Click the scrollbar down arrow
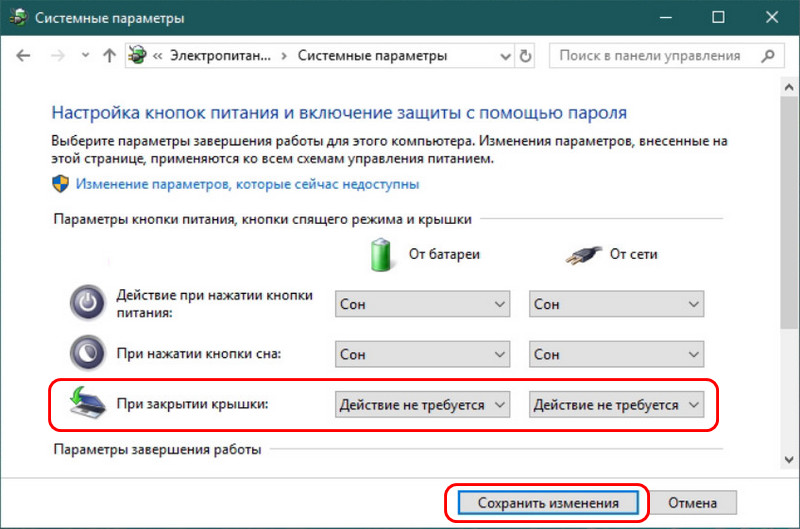This screenshot has width=800, height=529. point(789,459)
